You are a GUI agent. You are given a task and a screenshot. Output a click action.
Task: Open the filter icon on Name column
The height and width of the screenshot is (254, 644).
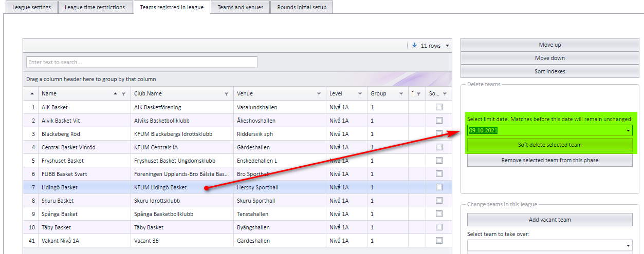click(x=123, y=94)
